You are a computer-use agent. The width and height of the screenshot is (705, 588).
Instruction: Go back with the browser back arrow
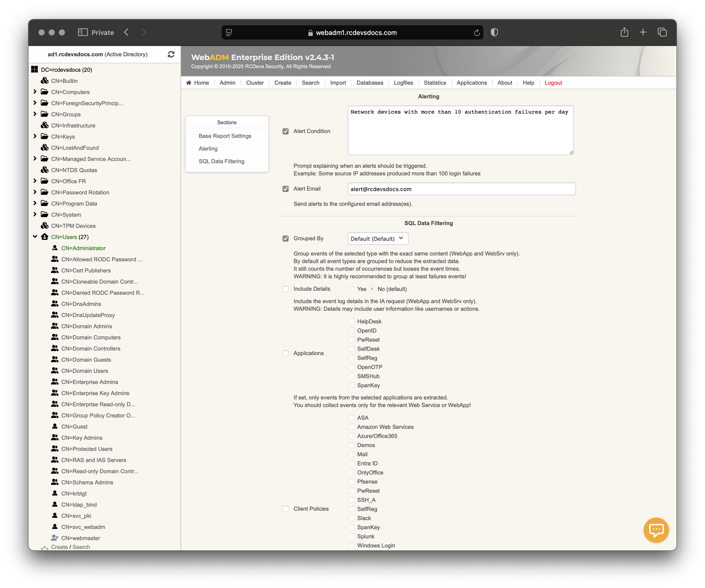126,32
